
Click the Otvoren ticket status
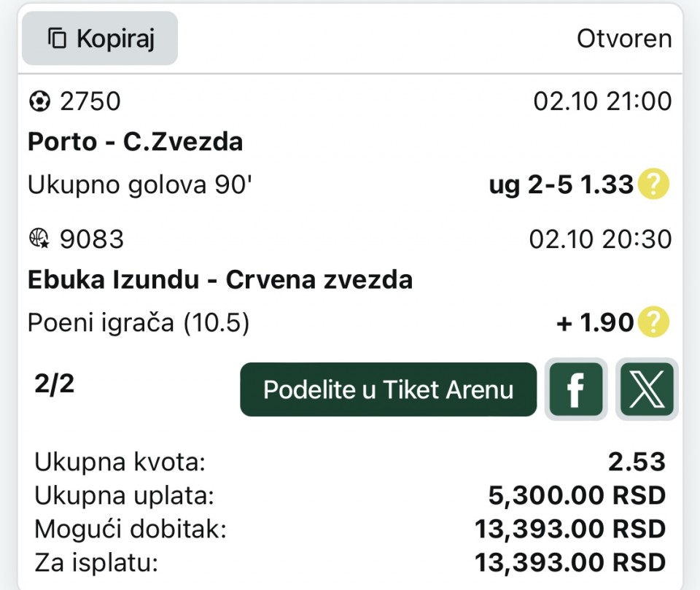pyautogui.click(x=624, y=39)
